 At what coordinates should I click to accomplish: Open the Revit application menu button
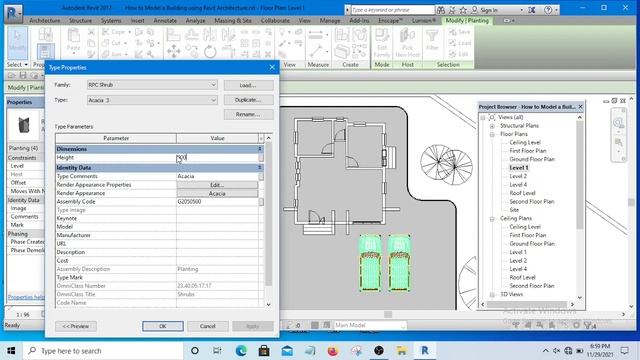13,13
